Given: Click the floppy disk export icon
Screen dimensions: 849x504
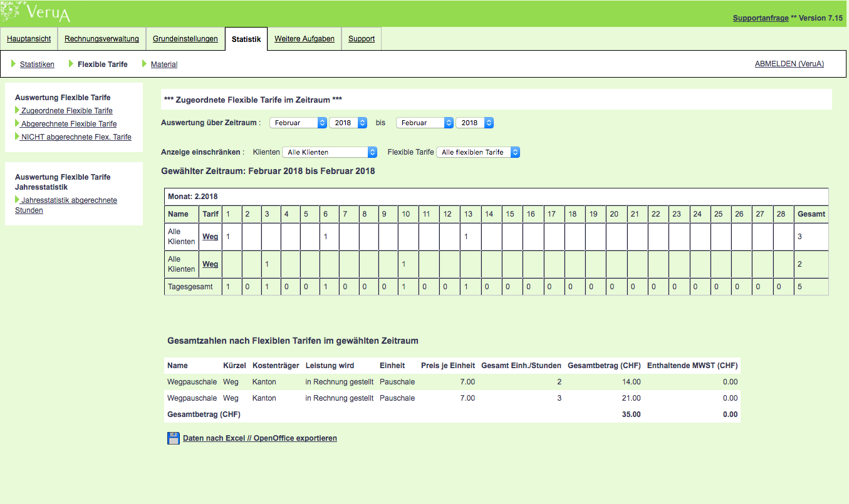Looking at the screenshot, I should pos(174,438).
